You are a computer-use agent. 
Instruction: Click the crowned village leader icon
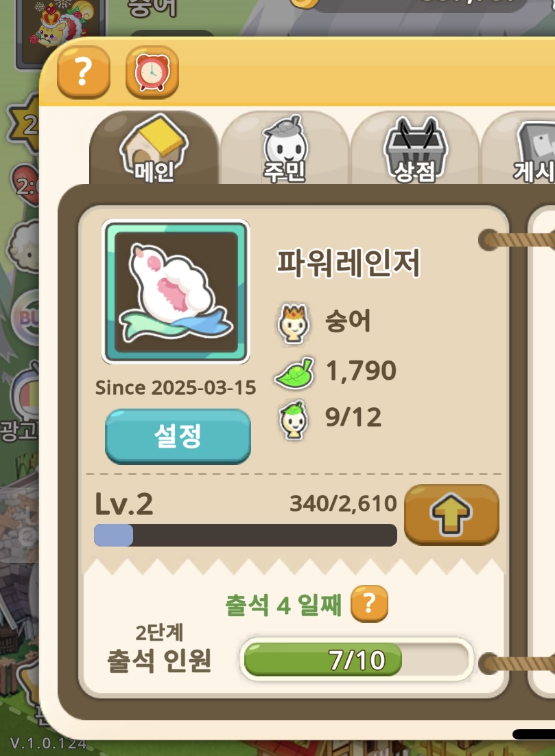point(293,323)
